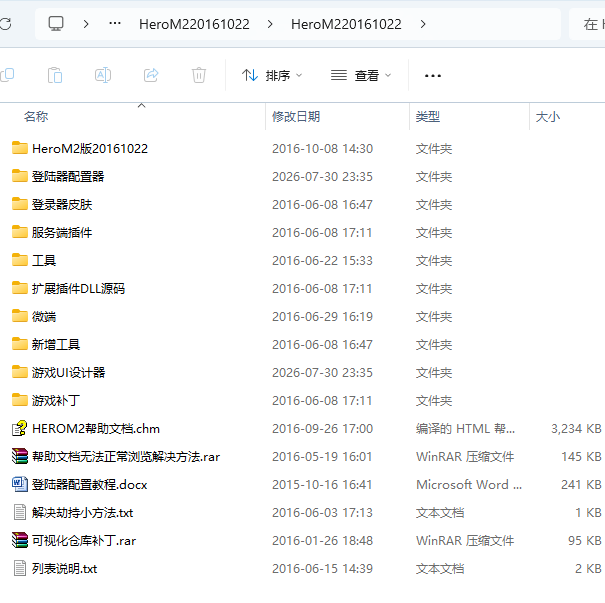
Task: Select the 微端 folder icon
Action: coord(20,316)
